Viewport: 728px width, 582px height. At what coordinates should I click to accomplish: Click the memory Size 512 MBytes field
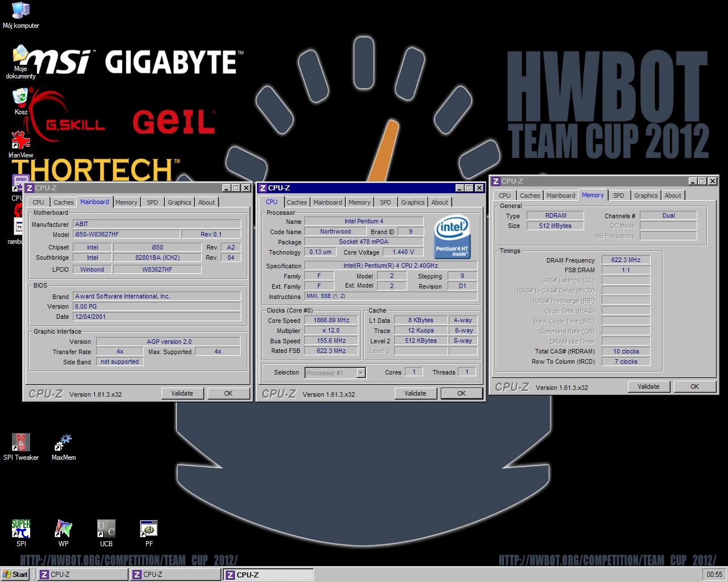(556, 226)
